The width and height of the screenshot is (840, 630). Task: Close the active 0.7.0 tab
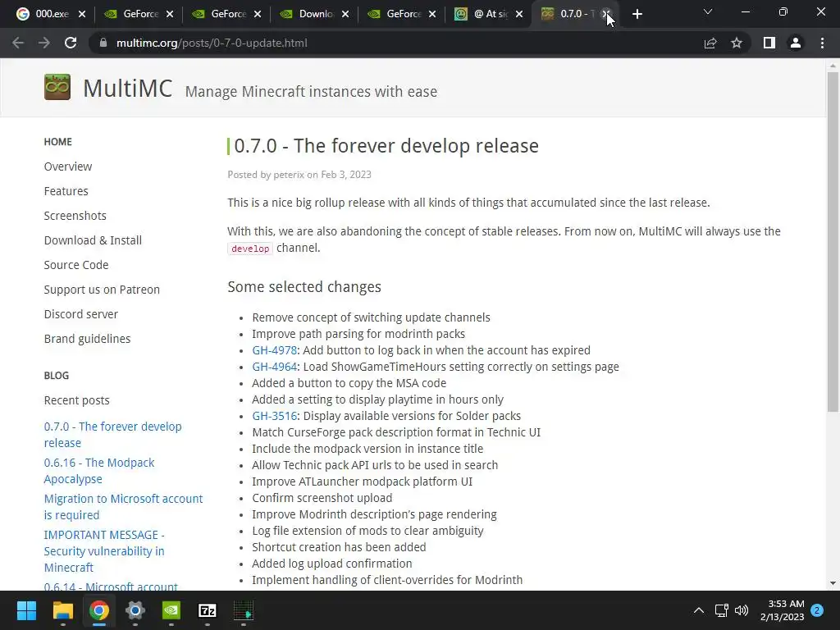(606, 14)
